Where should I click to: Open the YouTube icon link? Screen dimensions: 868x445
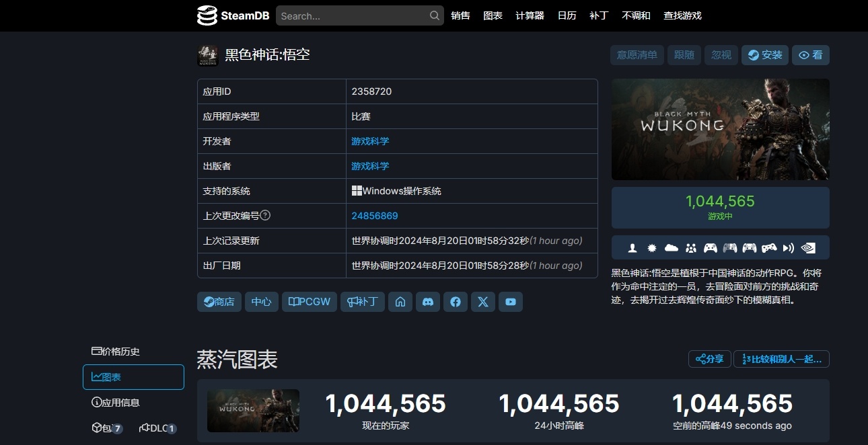[x=511, y=302]
